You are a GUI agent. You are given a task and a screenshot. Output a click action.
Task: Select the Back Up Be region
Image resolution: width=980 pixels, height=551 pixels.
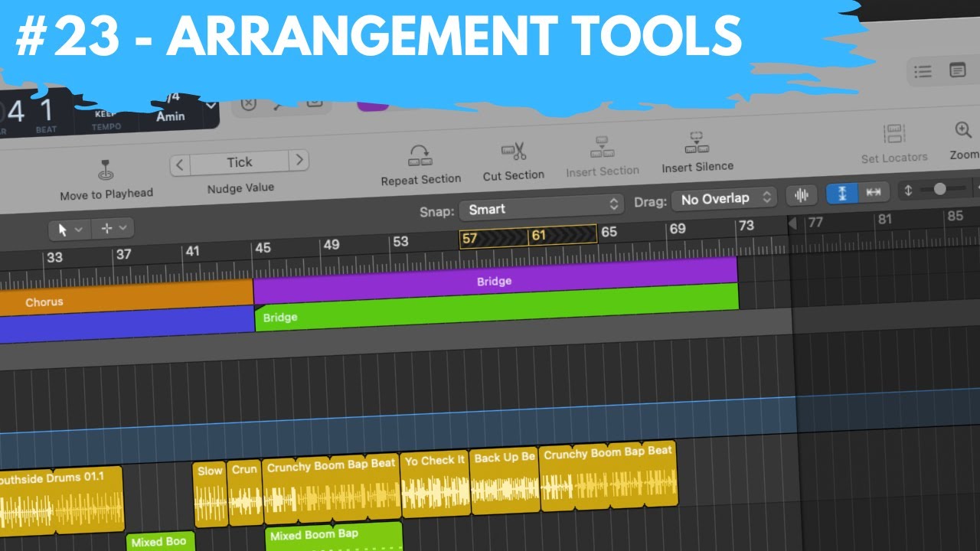[x=504, y=481]
